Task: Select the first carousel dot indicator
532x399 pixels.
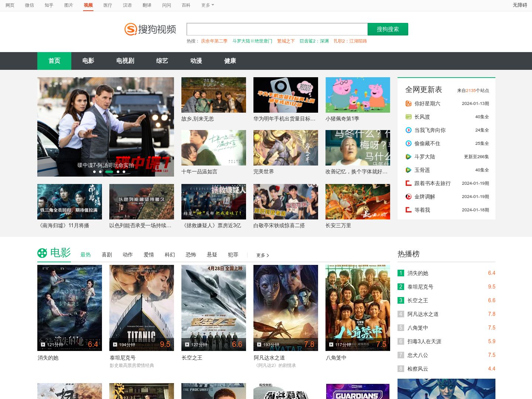Action: (94, 172)
